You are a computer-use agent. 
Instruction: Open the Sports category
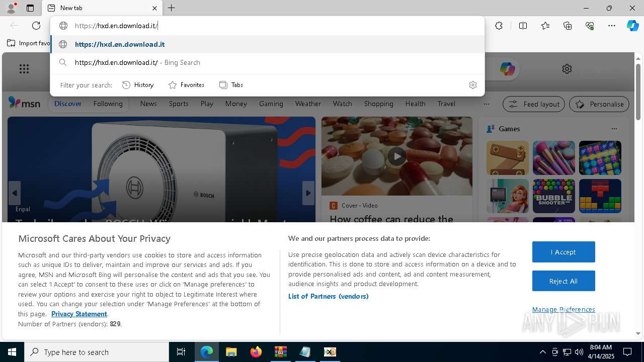(x=179, y=104)
